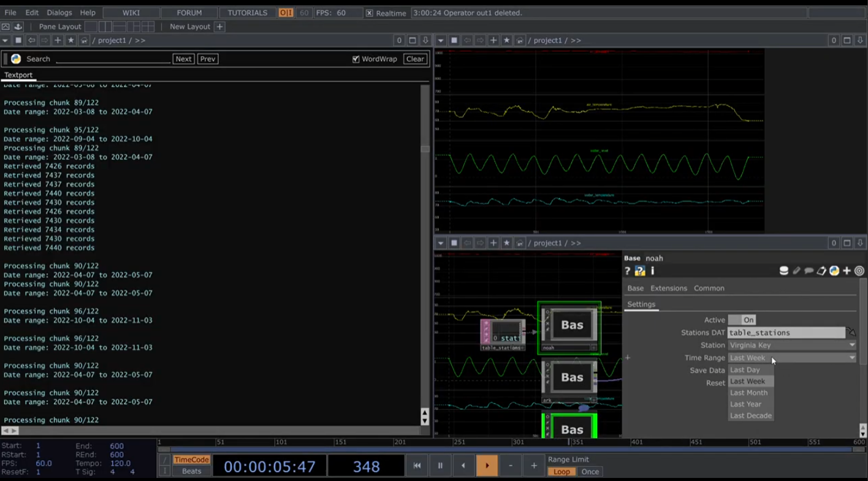Maximize the bottom-right network pane
Screen dimensions: 868x481
847,243
